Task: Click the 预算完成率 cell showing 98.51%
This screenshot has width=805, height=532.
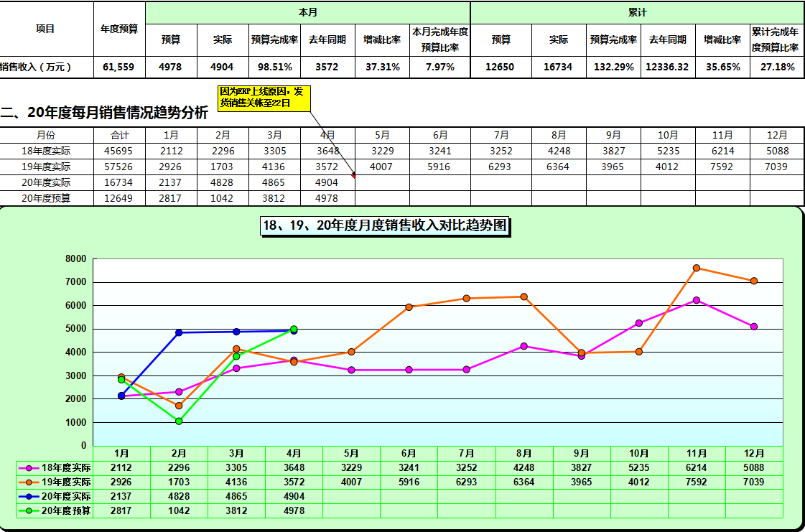Action: point(274,67)
